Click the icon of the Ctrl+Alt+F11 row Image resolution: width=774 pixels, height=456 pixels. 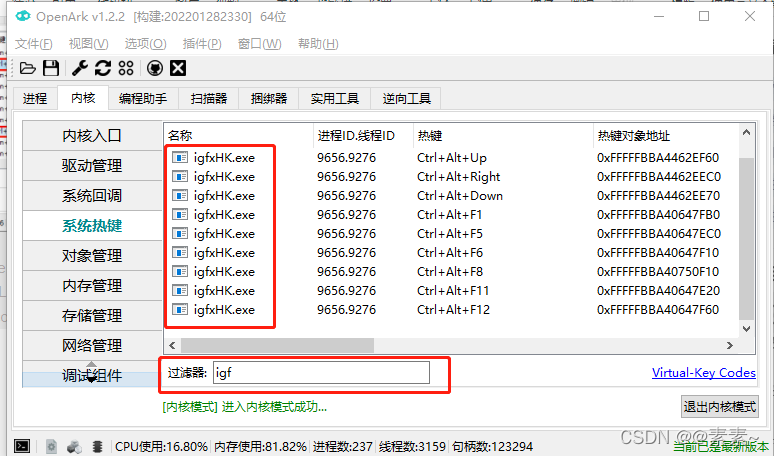(x=180, y=290)
